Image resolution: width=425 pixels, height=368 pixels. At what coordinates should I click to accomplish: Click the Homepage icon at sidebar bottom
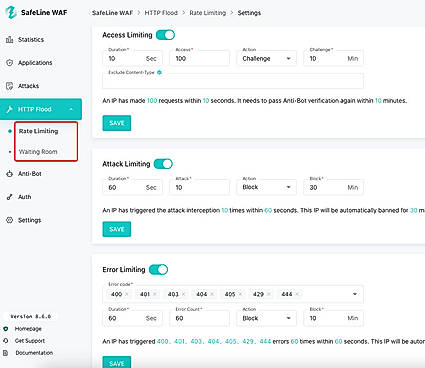tap(5, 329)
